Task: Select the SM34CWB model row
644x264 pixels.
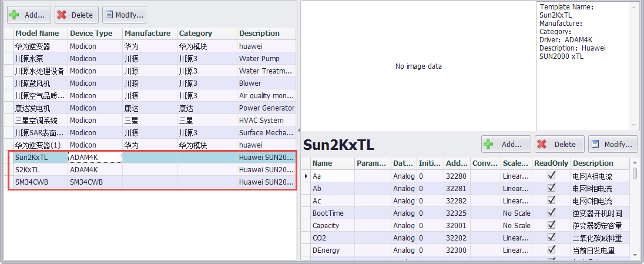Action: (x=35, y=182)
